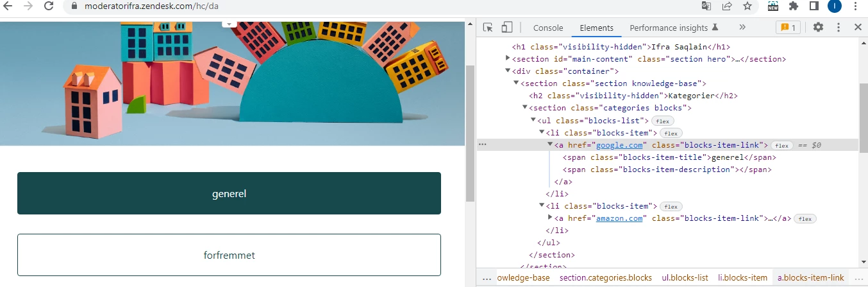
Task: Select the blocks-item-title span generel
Action: (669, 157)
